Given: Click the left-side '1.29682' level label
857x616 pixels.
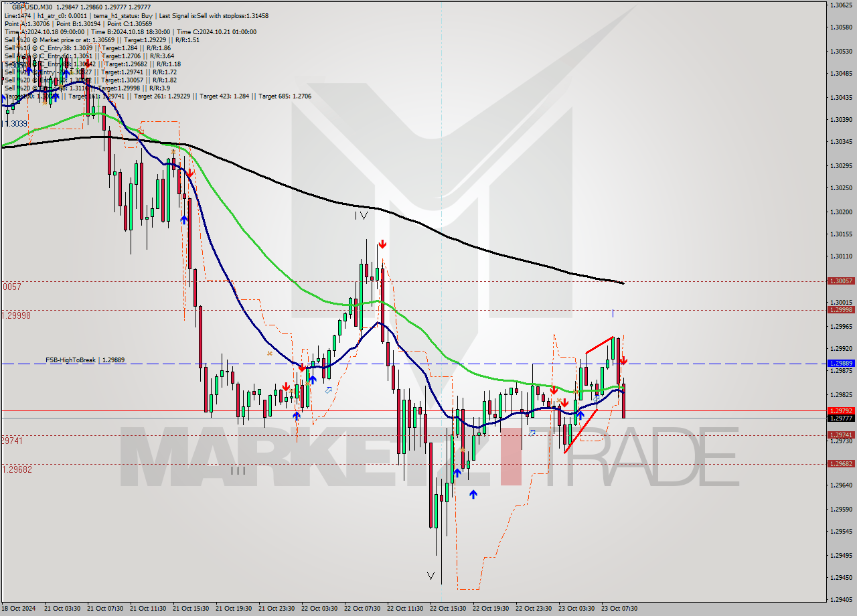Looking at the screenshot, I should 17,469.
